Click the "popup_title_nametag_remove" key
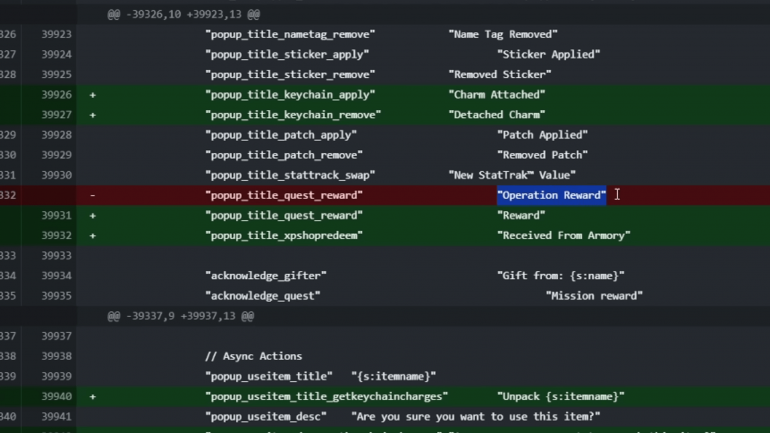The width and height of the screenshot is (770, 433). coord(285,34)
